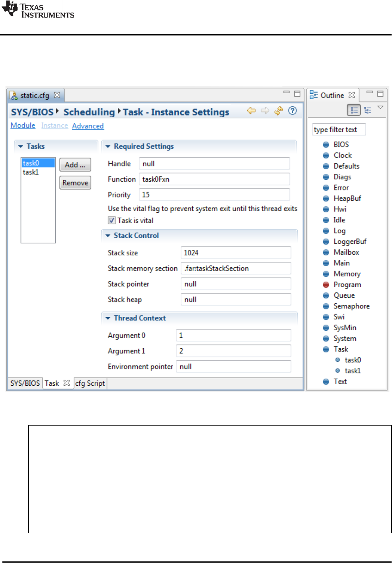Select Error module in Outline
This screenshot has width=392, height=567.
(341, 188)
